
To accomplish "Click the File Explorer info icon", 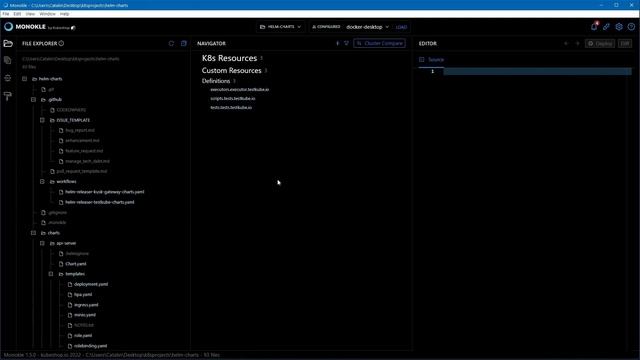I will pos(61,43).
